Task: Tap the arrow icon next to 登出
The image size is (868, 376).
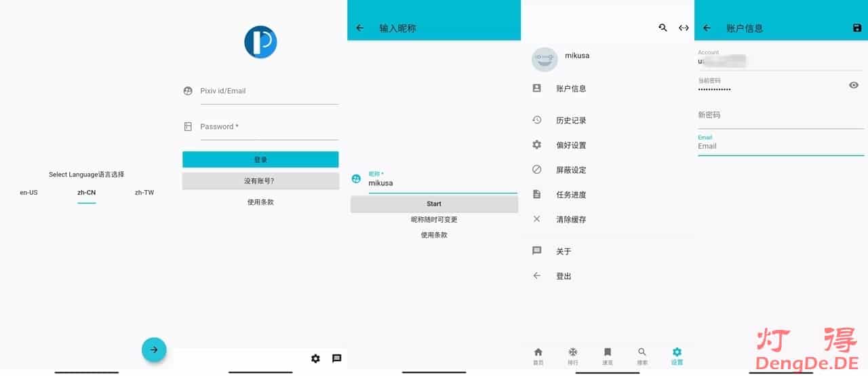Action: pos(537,276)
